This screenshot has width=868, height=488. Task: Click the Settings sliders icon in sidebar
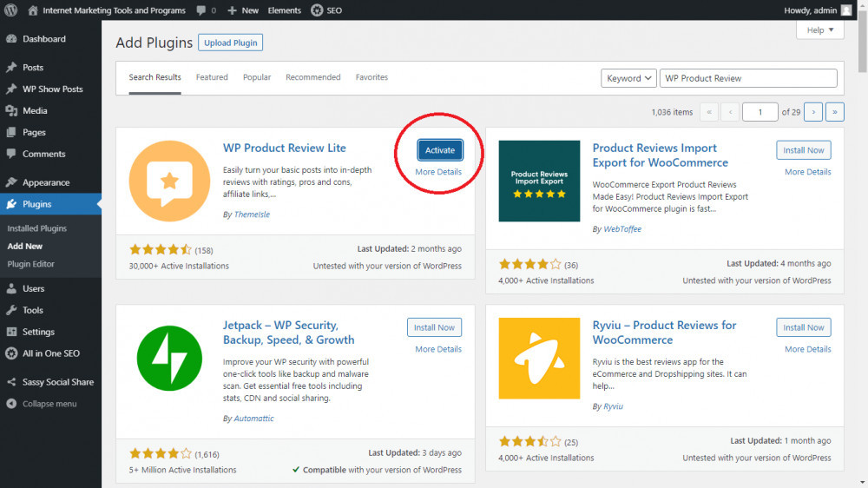tap(11, 331)
